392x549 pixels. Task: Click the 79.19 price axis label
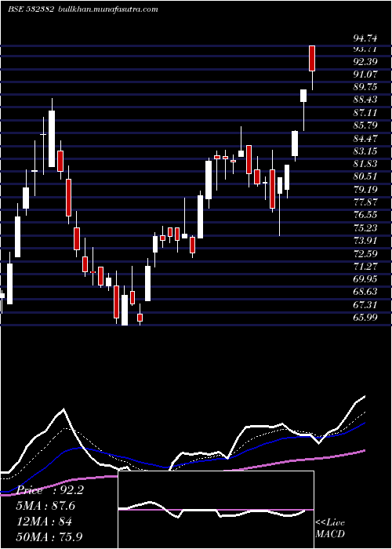tap(365, 190)
